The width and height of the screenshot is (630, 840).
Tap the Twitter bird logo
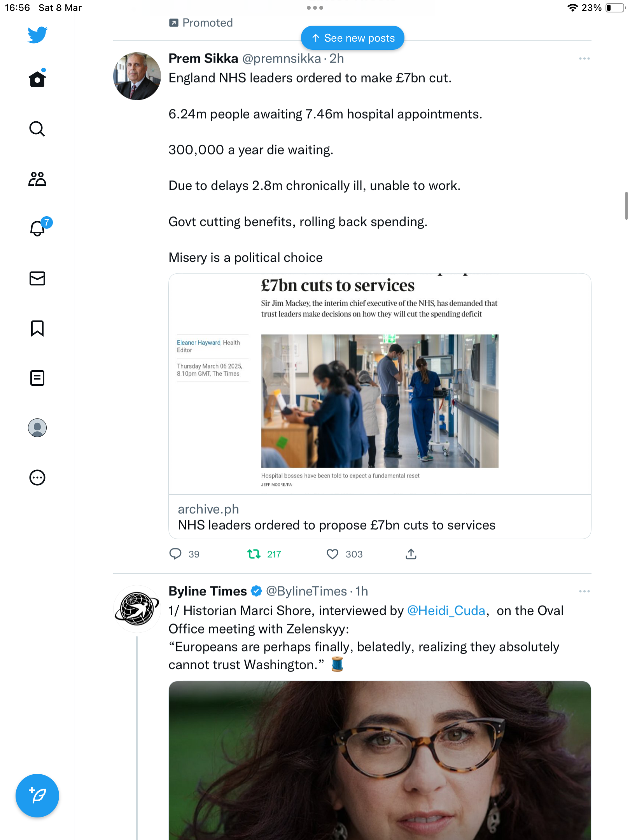37,35
